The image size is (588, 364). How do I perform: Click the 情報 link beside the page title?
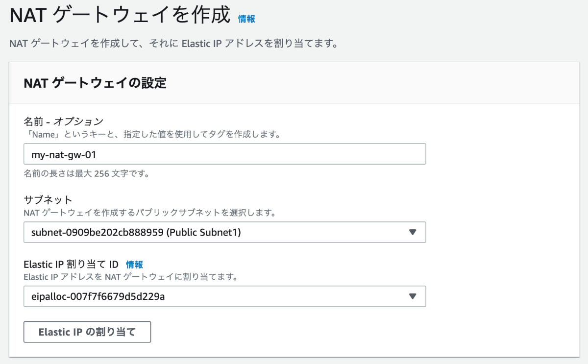point(246,19)
